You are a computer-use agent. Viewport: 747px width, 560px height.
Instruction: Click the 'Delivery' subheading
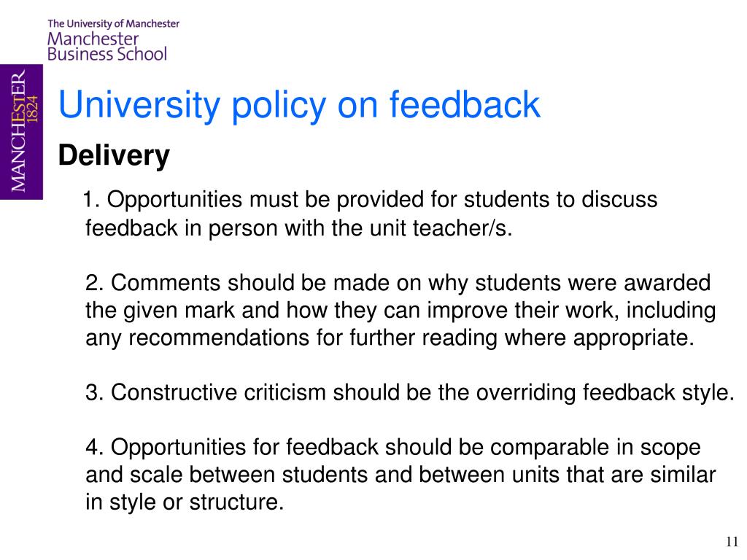114,156
